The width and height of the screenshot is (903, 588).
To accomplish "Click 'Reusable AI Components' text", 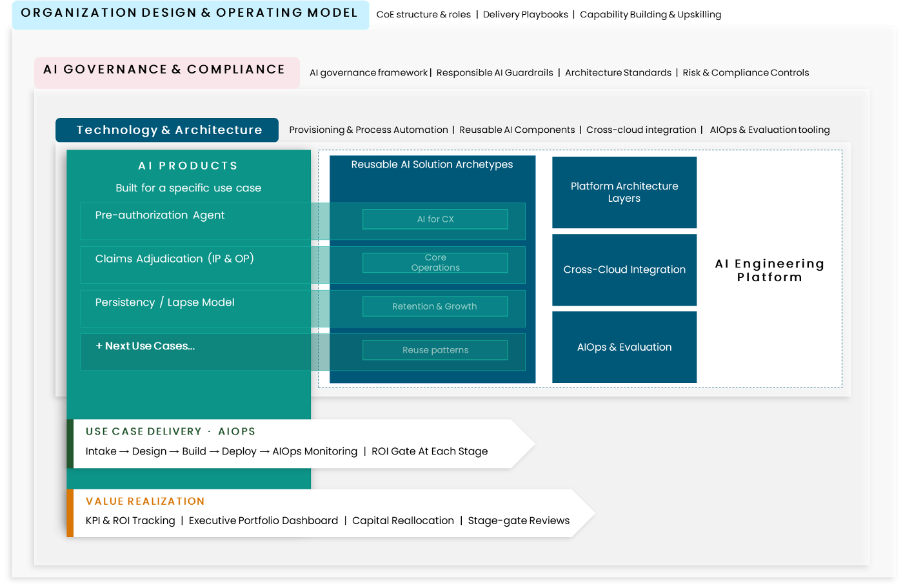I will (x=517, y=130).
